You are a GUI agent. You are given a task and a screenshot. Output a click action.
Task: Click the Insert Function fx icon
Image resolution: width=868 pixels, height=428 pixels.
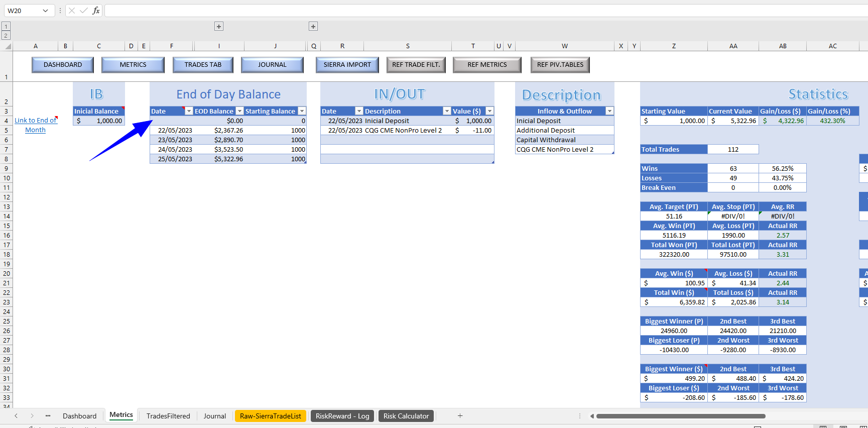click(96, 11)
